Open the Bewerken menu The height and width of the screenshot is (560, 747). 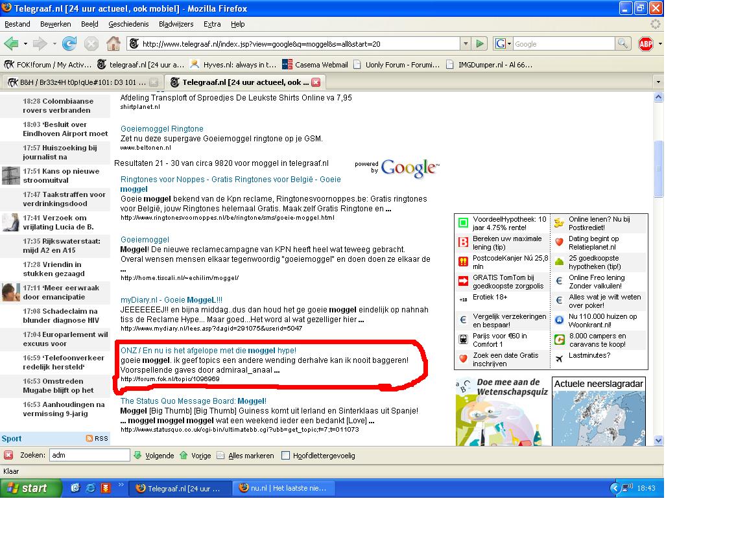click(55, 24)
